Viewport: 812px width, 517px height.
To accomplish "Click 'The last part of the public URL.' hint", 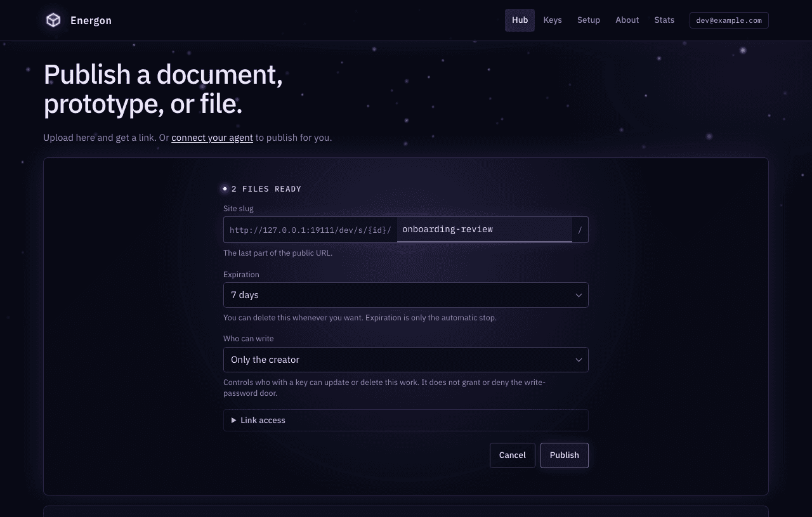I will pyautogui.click(x=278, y=253).
